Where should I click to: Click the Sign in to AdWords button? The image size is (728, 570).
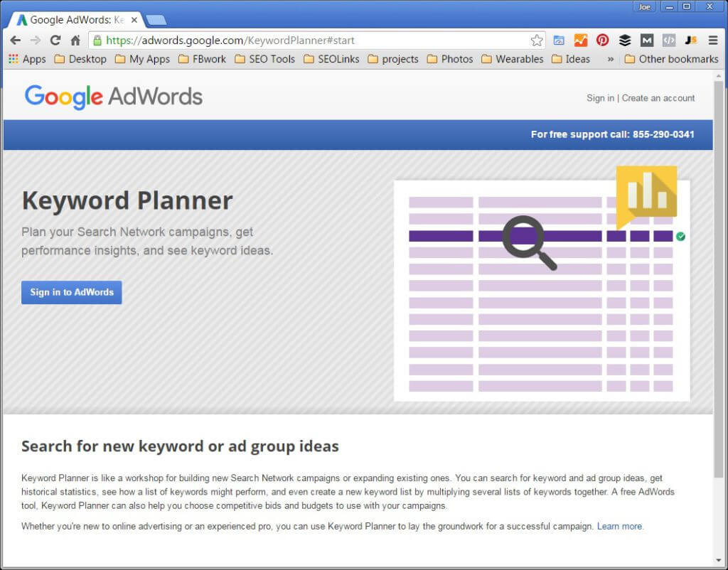[x=72, y=292]
